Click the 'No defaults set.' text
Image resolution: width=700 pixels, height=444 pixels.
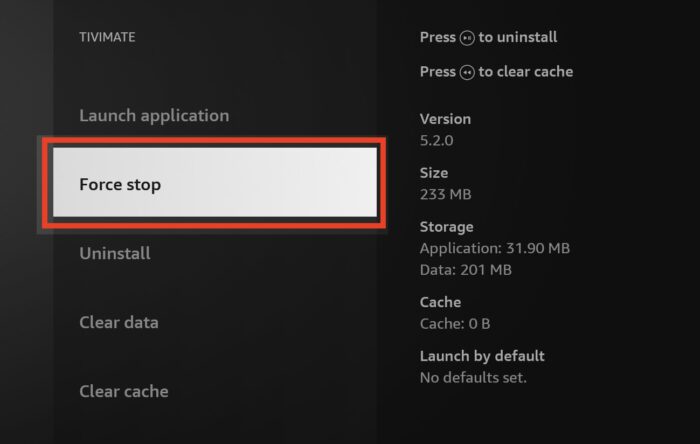pos(473,377)
